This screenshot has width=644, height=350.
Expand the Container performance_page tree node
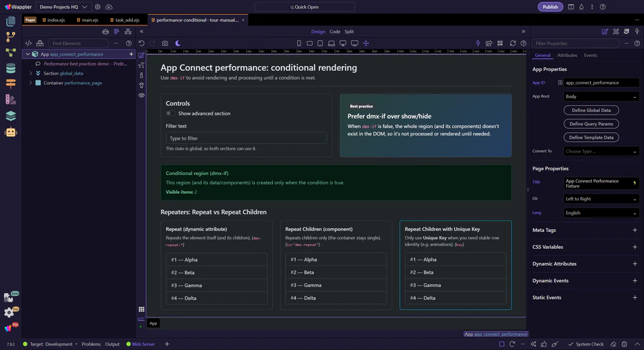30,83
